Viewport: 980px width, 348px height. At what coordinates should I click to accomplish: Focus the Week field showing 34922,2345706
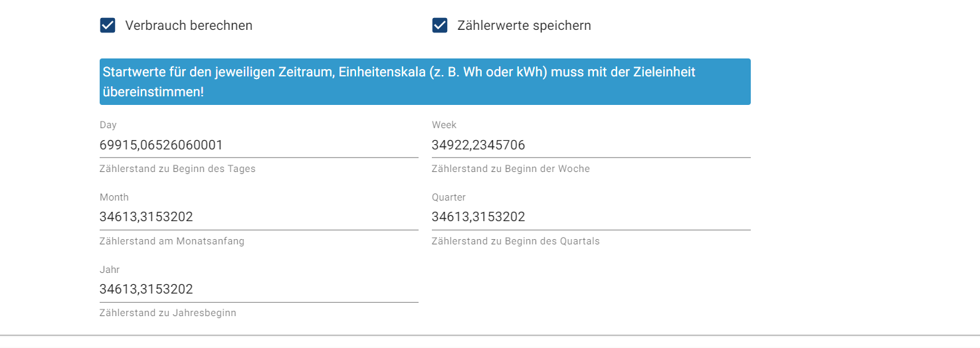pyautogui.click(x=591, y=145)
